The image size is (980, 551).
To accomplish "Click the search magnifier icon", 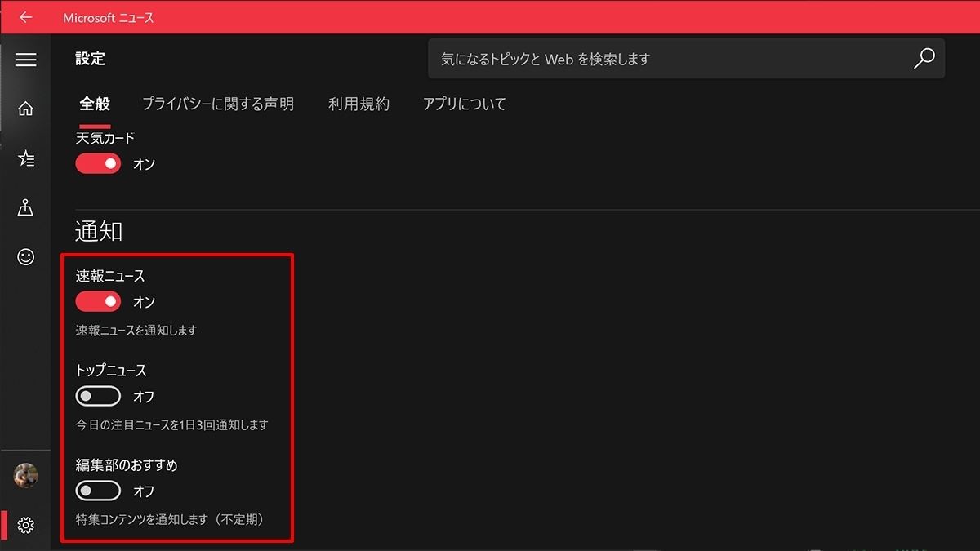I will 924,59.
